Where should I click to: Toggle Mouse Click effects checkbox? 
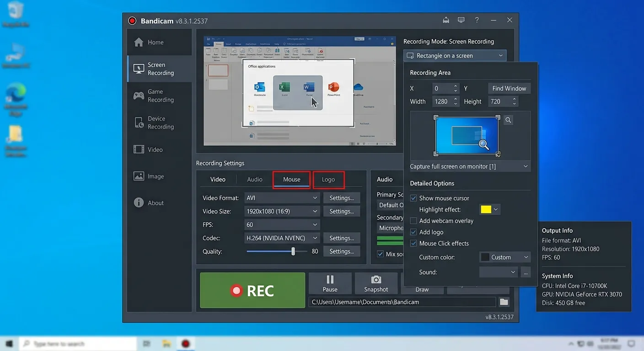point(413,244)
